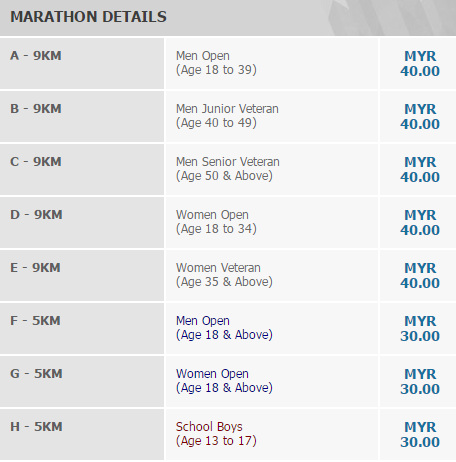Select category E - 9KM row label
Image resolution: width=456 pixels, height=462 pixels.
pyautogui.click(x=35, y=268)
